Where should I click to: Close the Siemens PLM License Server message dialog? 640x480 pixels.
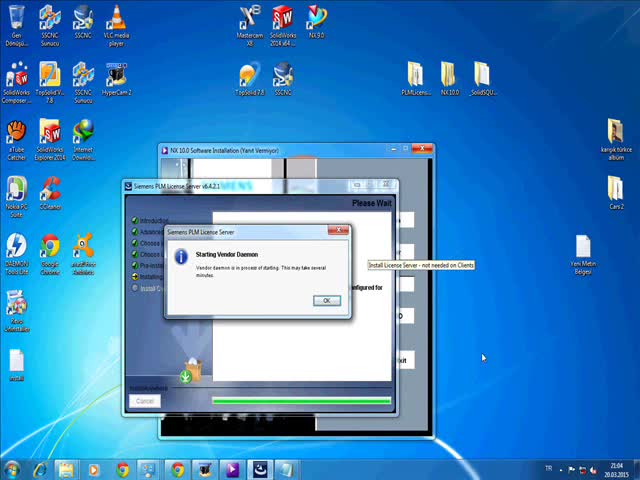point(338,230)
